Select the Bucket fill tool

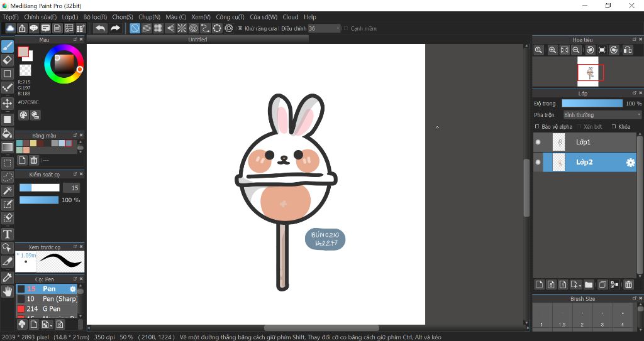click(8, 133)
